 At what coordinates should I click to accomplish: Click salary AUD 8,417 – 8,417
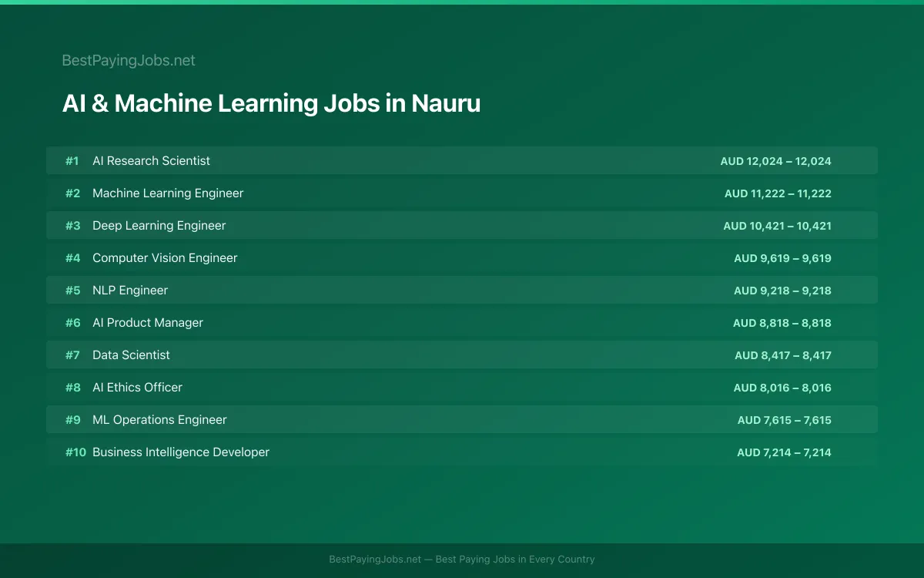(783, 355)
